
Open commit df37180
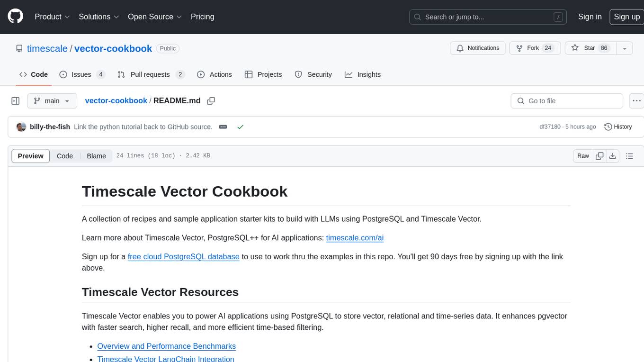550,127
